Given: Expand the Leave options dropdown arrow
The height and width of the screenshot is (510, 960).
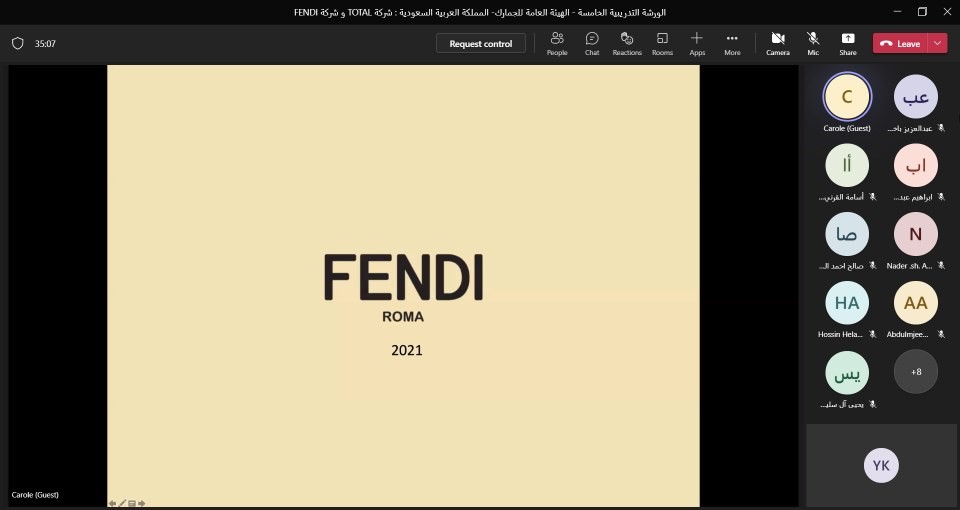Looking at the screenshot, I should click(x=937, y=43).
